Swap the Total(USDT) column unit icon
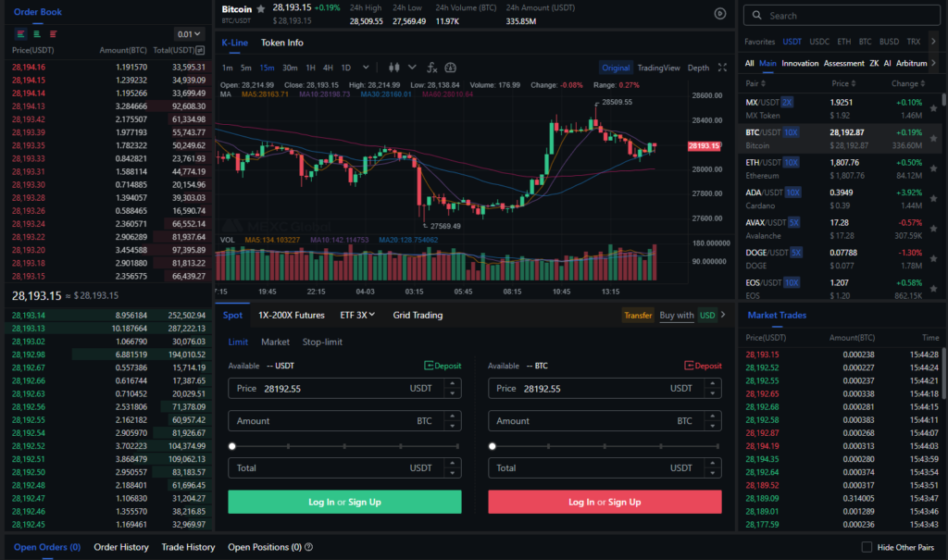 pos(200,50)
